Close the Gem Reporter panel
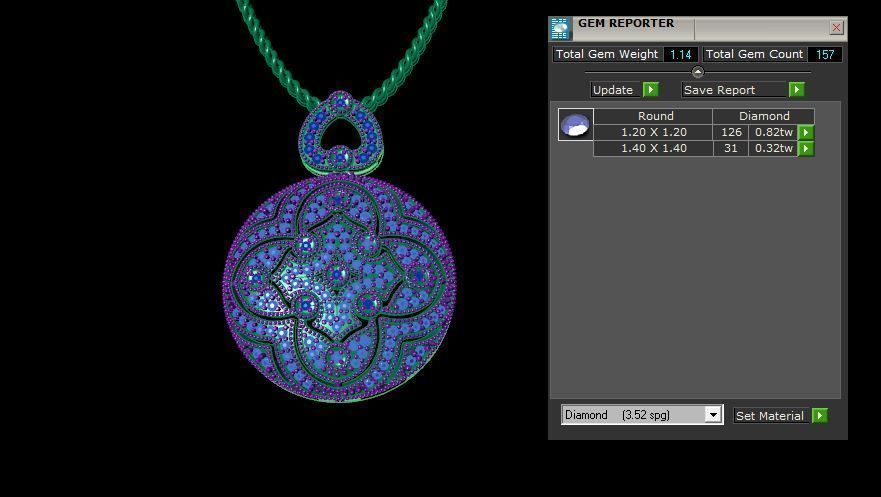The height and width of the screenshot is (497, 881). pyautogui.click(x=836, y=28)
